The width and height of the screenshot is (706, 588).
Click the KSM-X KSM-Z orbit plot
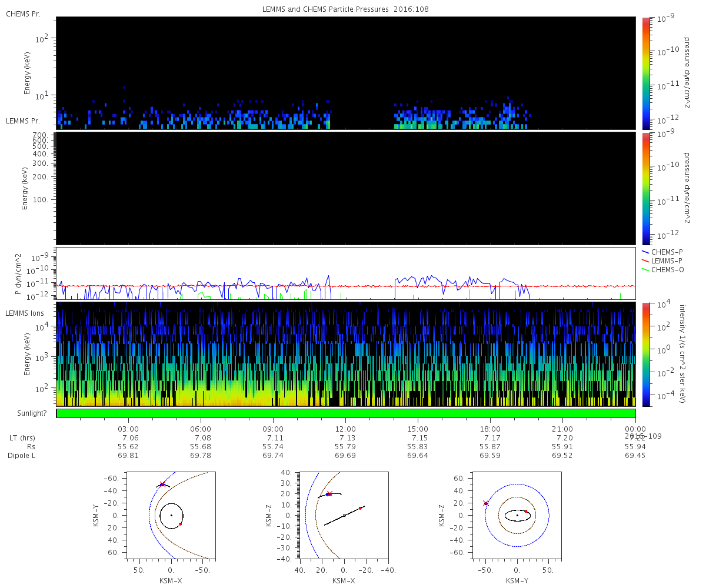click(x=344, y=514)
